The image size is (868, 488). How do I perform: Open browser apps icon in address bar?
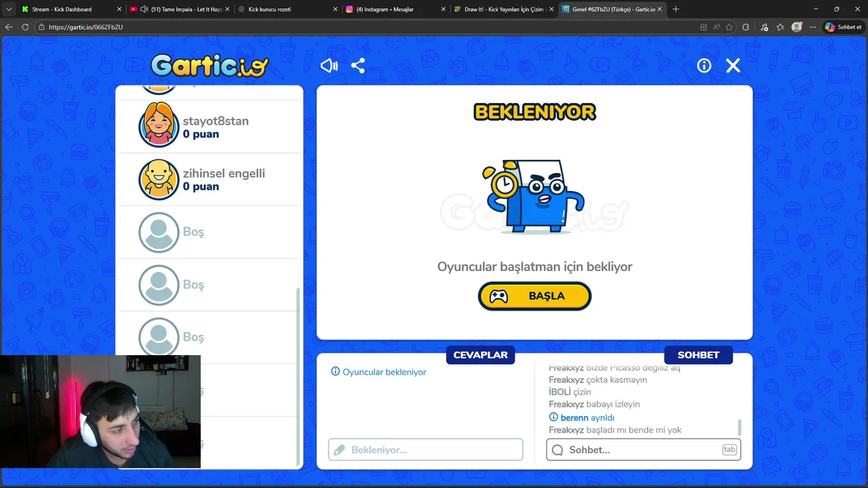click(704, 27)
